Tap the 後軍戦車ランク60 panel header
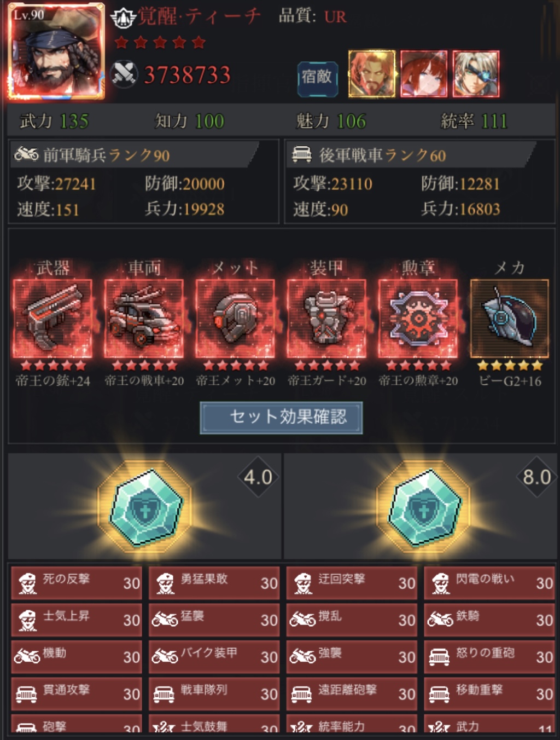The height and width of the screenshot is (740, 560). pos(410,155)
